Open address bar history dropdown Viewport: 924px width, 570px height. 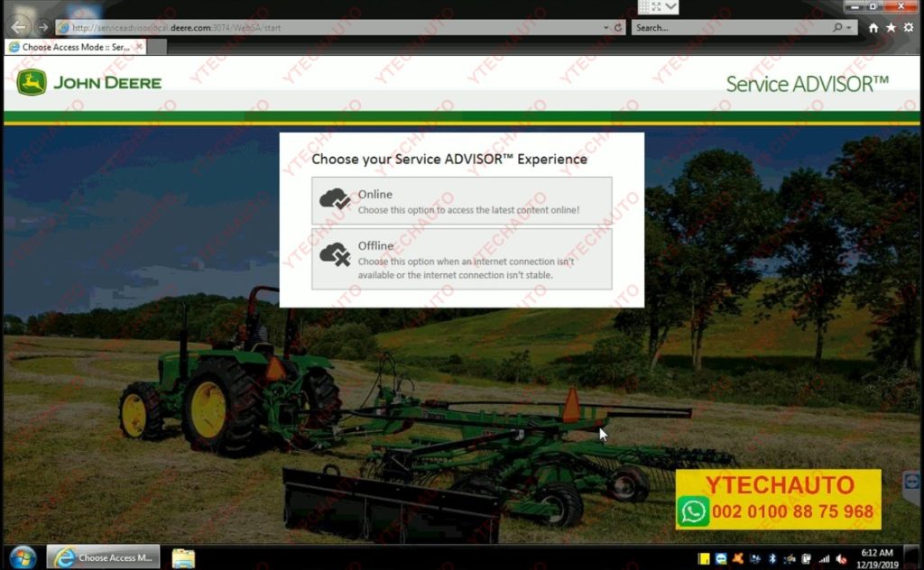(x=605, y=28)
